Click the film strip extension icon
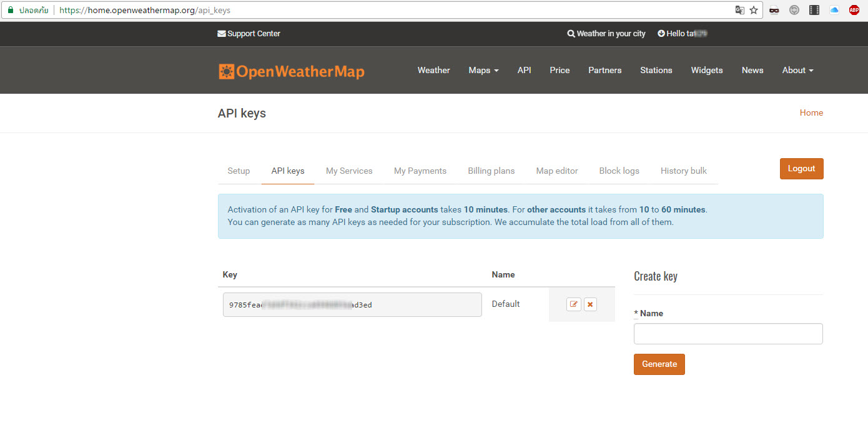Image resolution: width=868 pixels, height=445 pixels. pyautogui.click(x=814, y=10)
